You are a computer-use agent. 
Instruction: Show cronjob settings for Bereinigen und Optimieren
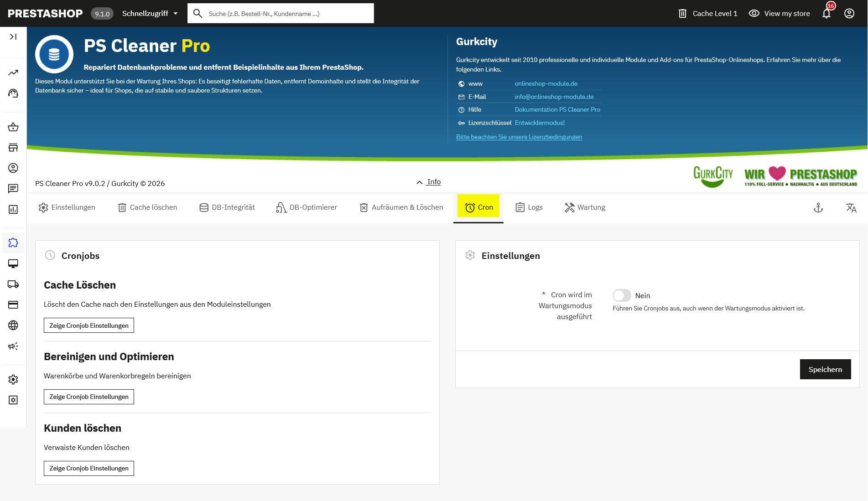pyautogui.click(x=89, y=397)
